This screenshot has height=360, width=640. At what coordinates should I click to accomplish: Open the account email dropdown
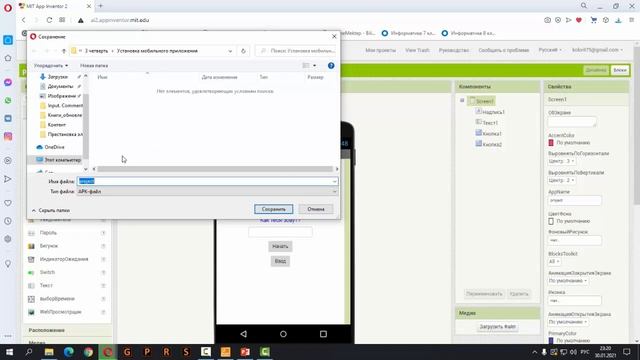597,50
